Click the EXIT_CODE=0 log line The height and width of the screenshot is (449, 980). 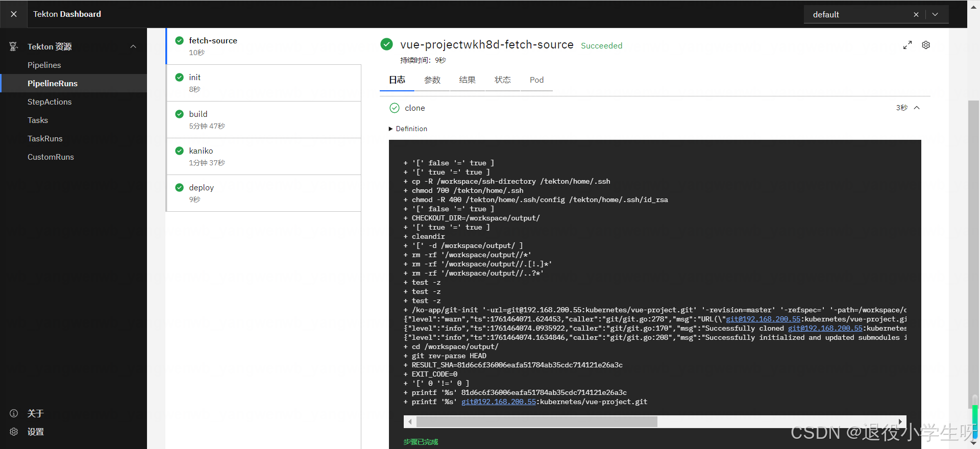click(x=430, y=375)
